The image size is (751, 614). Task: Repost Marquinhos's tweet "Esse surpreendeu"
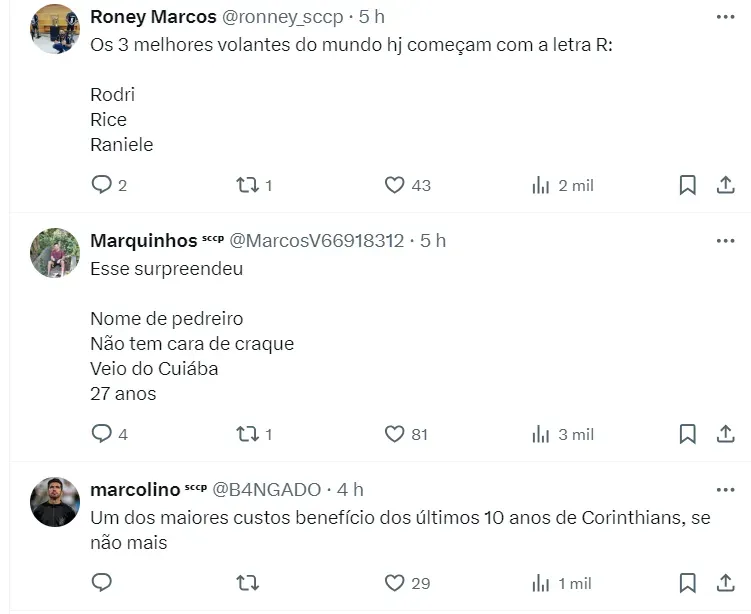click(x=247, y=434)
